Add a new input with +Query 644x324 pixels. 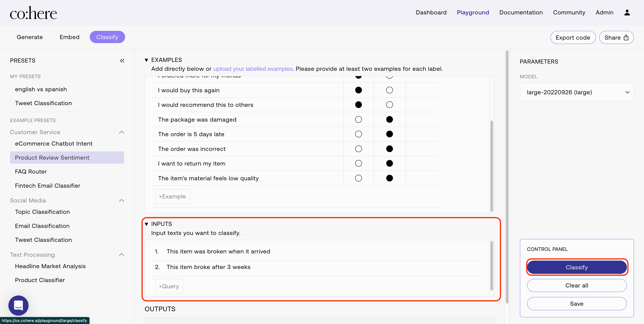pos(169,286)
